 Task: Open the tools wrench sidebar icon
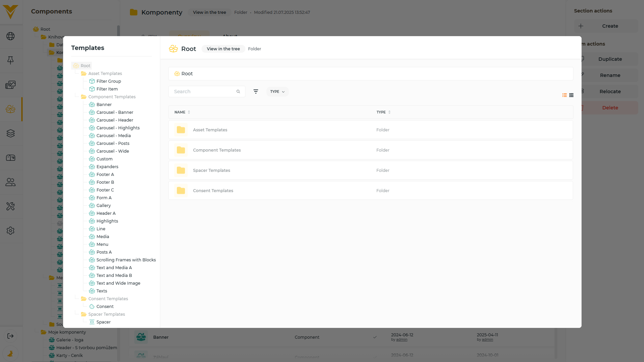click(x=10, y=206)
